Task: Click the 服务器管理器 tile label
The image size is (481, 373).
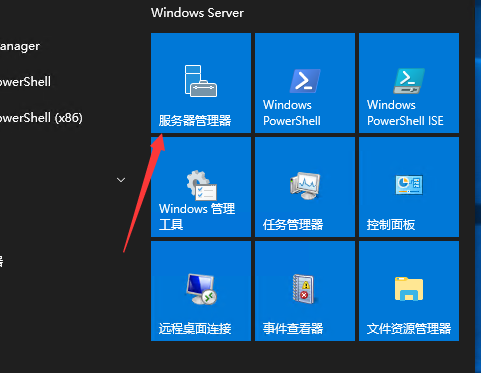Action: [195, 121]
